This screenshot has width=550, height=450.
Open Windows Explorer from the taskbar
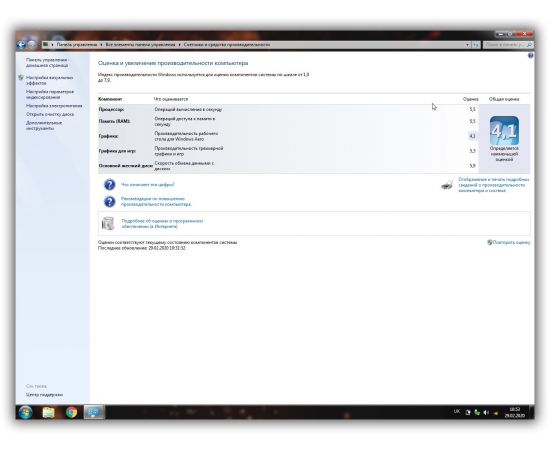48,412
